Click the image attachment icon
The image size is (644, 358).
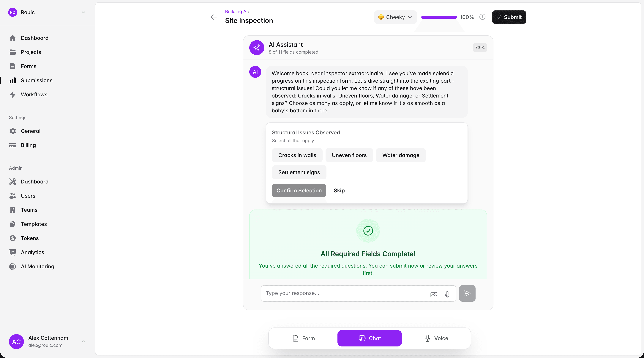(x=434, y=295)
